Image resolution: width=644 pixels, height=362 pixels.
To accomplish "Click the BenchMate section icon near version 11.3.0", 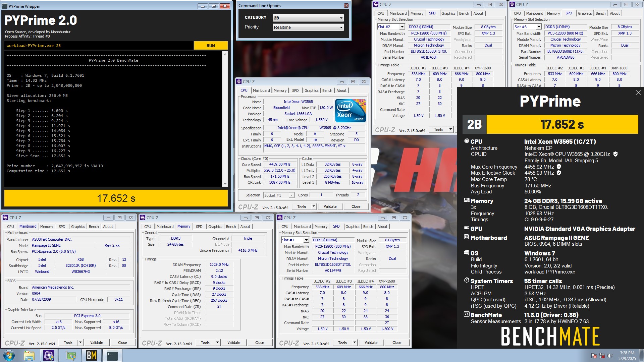I will coord(466,314).
